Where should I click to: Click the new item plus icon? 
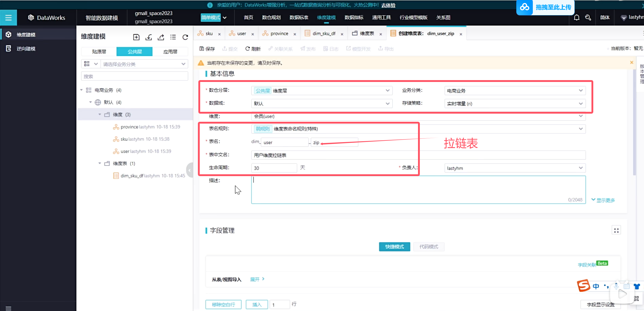[x=136, y=37]
